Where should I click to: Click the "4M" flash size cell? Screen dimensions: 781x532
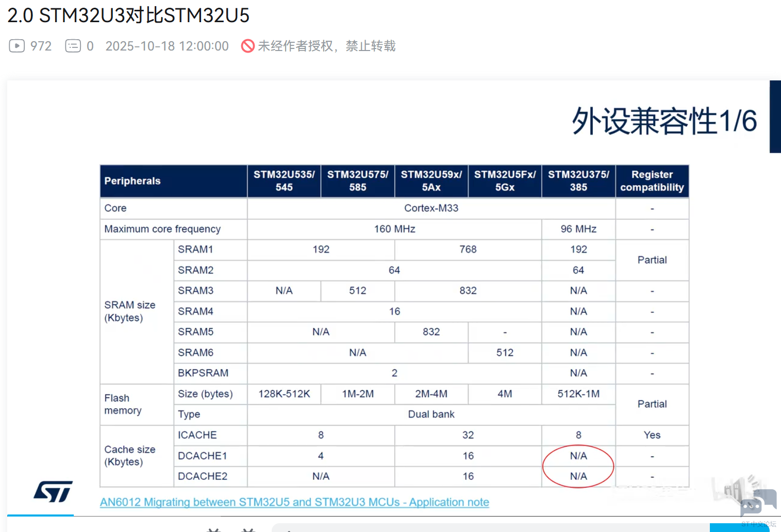tap(505, 394)
